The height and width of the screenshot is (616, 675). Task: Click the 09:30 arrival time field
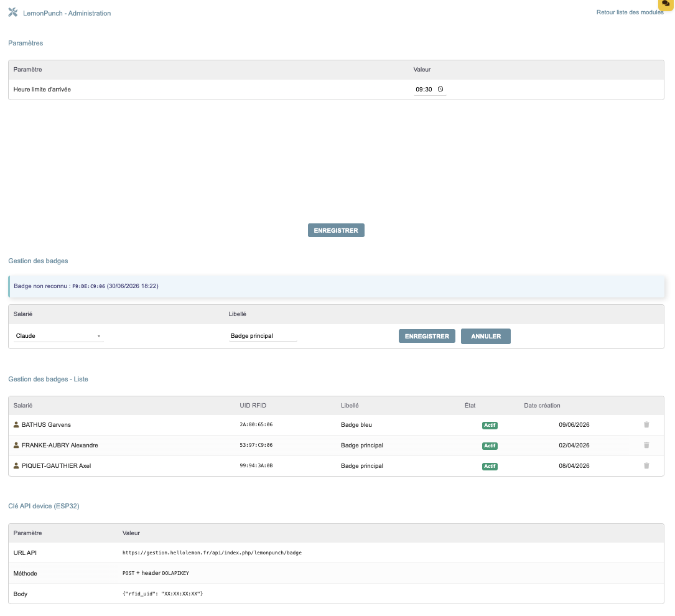click(430, 89)
